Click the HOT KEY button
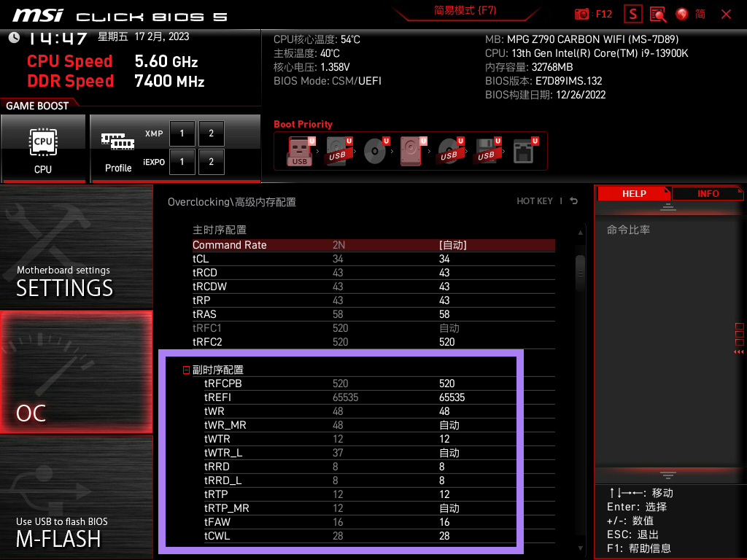Image resolution: width=747 pixels, height=560 pixels. 535,201
